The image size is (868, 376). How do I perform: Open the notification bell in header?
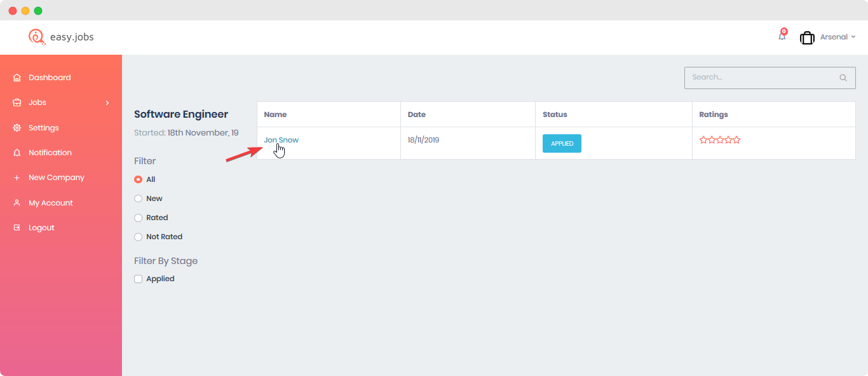click(782, 36)
